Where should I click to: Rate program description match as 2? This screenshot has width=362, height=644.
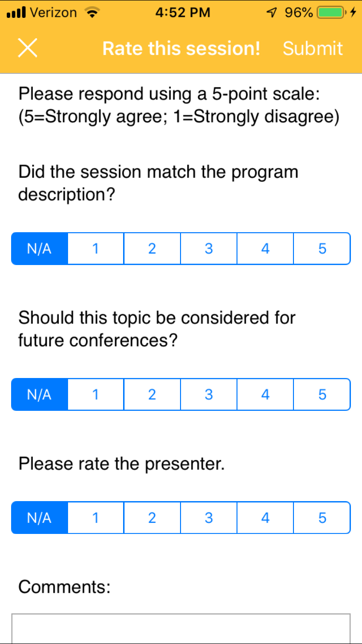click(153, 249)
